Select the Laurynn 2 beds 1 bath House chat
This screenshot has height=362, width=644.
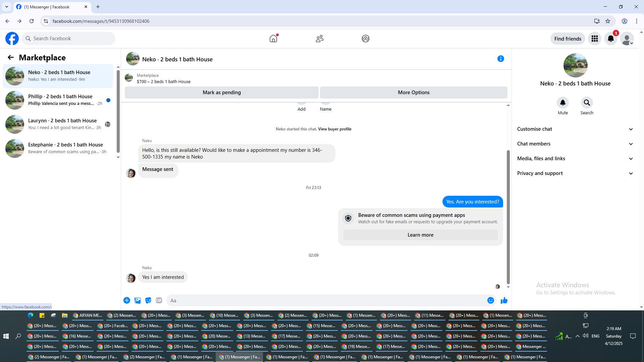pyautogui.click(x=58, y=124)
